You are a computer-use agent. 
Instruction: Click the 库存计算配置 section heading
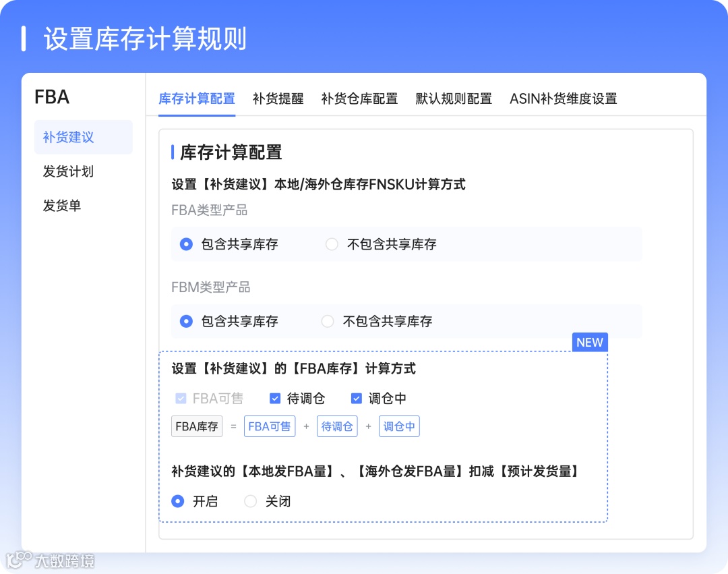(x=231, y=152)
